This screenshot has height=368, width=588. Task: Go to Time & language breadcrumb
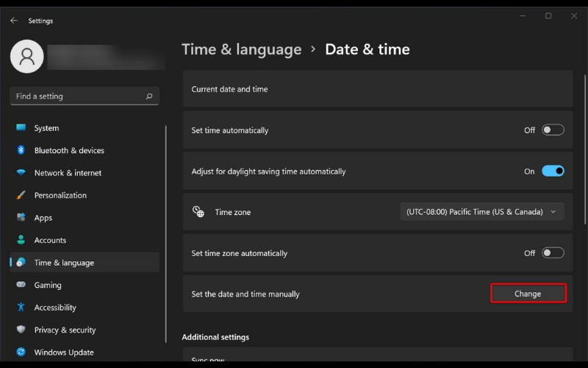tap(242, 49)
